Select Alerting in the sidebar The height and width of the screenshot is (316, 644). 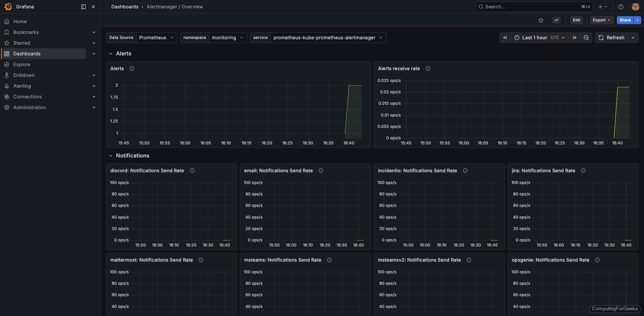click(22, 86)
